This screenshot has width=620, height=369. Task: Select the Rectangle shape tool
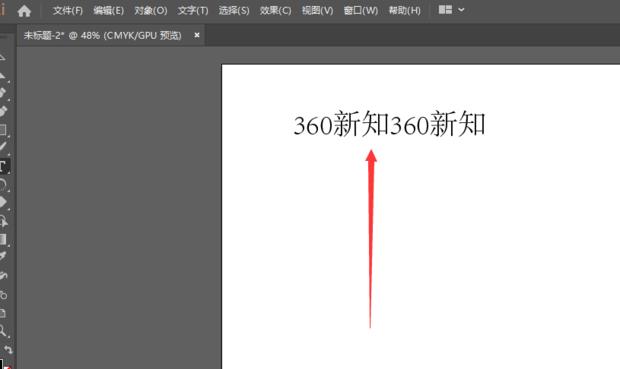click(x=3, y=130)
